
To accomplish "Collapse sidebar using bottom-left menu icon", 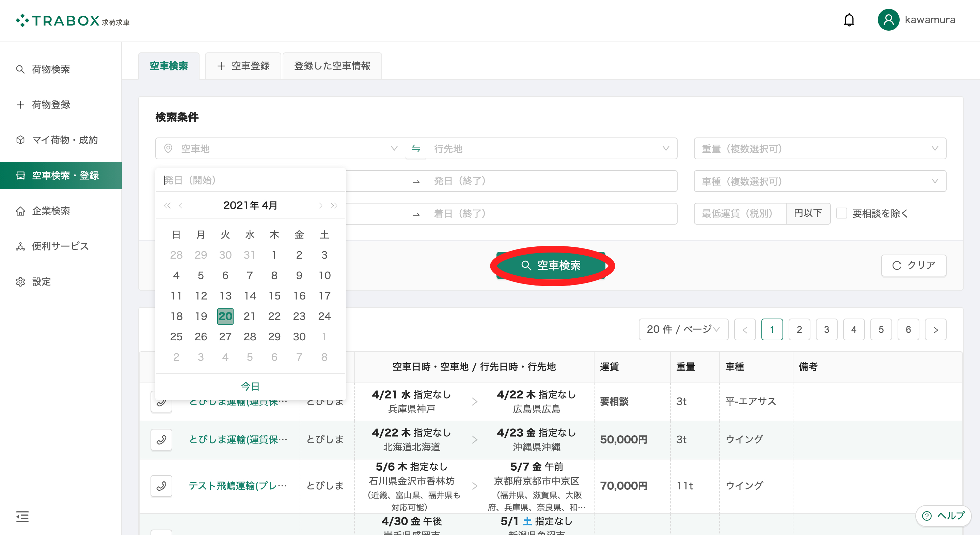I will 22,516.
